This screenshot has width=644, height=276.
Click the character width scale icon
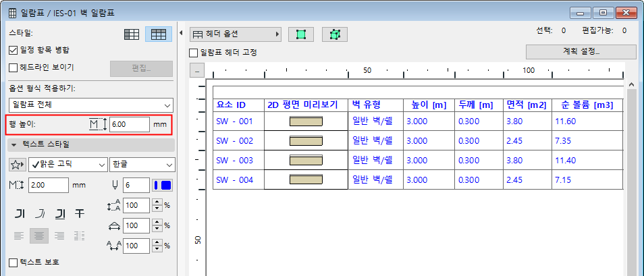click(x=114, y=225)
